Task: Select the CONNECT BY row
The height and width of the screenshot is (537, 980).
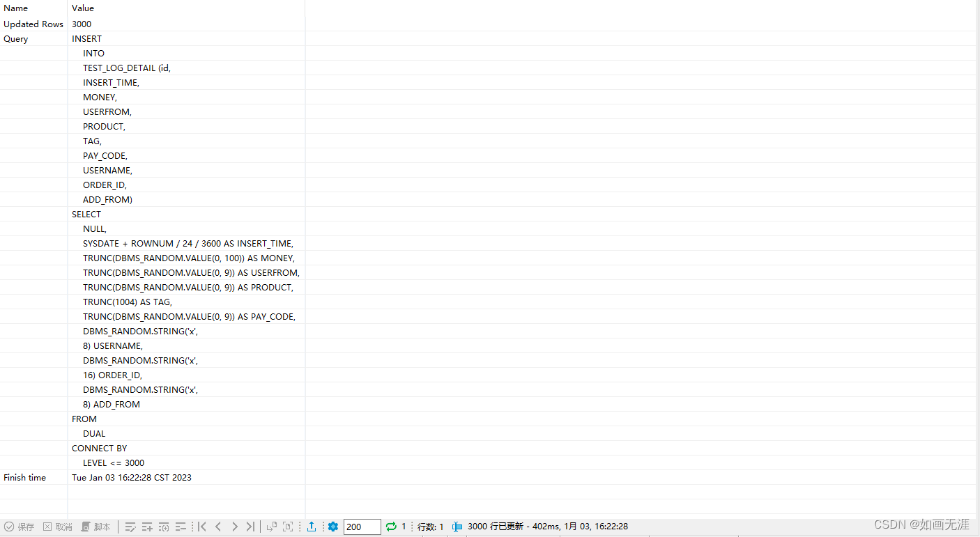Action: (186, 448)
